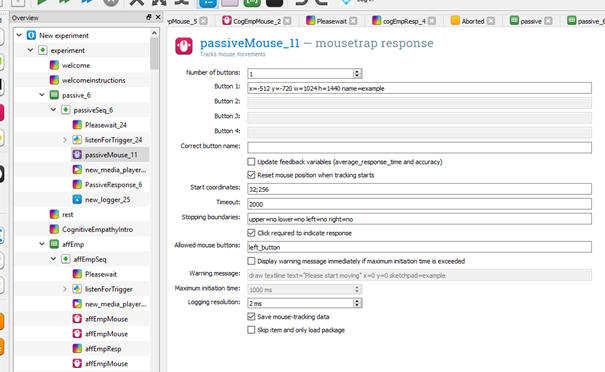This screenshot has height=372, width=605.
Task: Collapse the passiveSeq_6 node
Action: pyautogui.click(x=53, y=110)
